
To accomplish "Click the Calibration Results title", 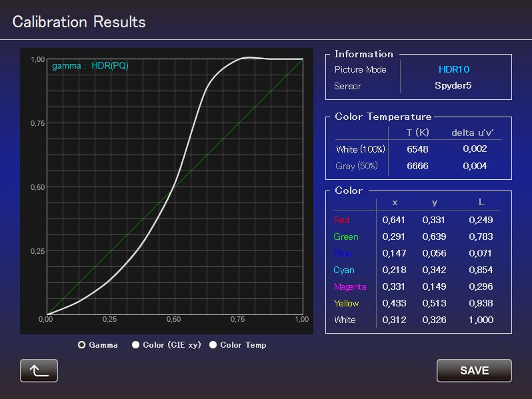I will (x=79, y=22).
